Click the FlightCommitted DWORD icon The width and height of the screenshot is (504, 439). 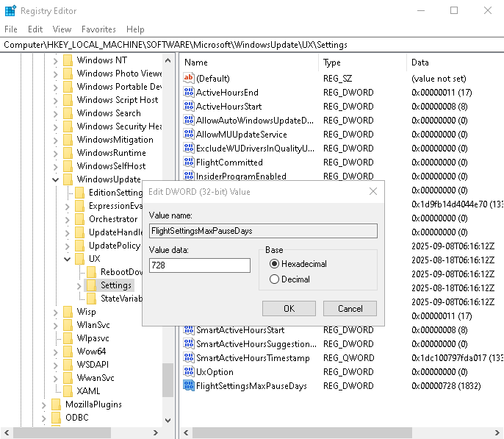point(188,162)
